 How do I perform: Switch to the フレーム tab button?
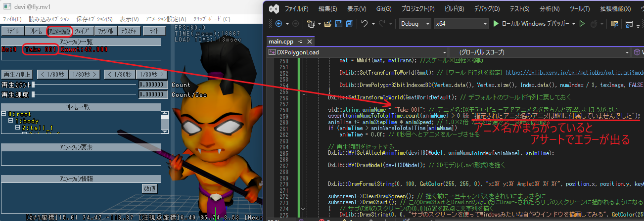pyautogui.click(x=36, y=31)
